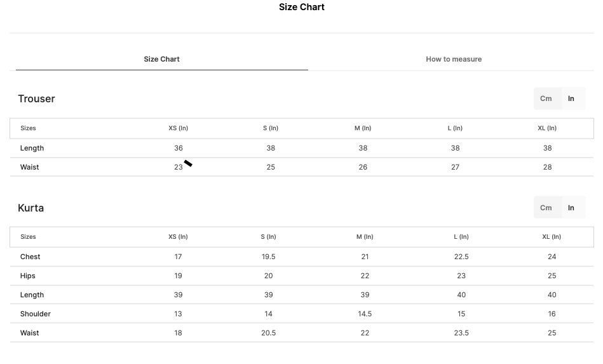Click the Kurta section heading
The image size is (603, 364).
pos(30,208)
